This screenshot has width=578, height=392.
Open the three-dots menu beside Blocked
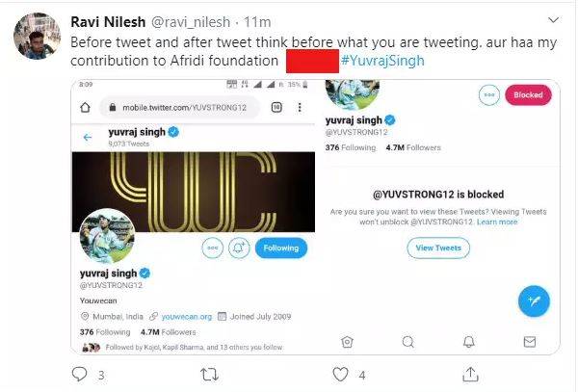point(490,94)
